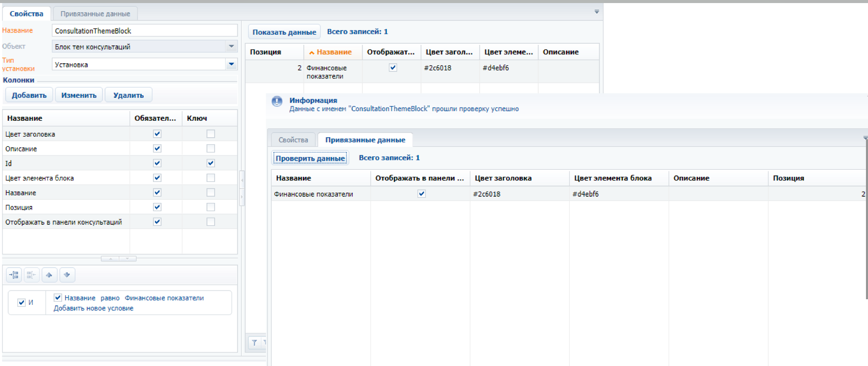Click the group conditions icon in filter toolbar
This screenshot has width=868, height=366.
pyautogui.click(x=14, y=275)
